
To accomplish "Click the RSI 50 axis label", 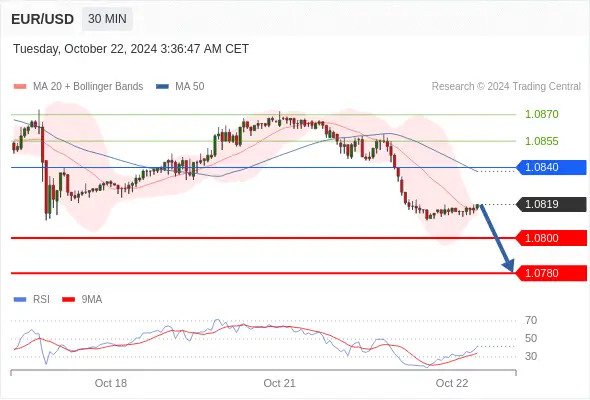I will pyautogui.click(x=531, y=338).
